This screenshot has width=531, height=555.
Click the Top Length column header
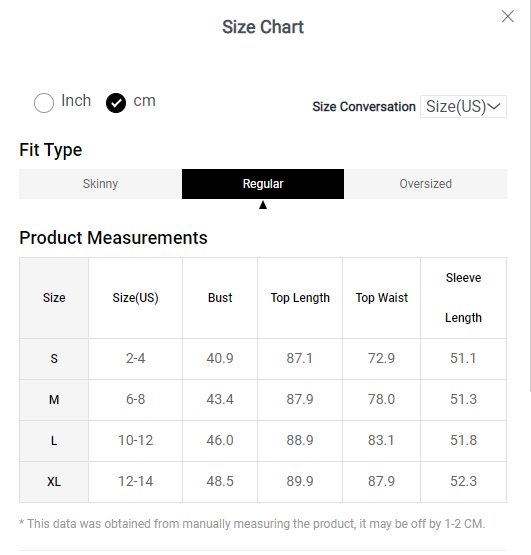(x=300, y=298)
